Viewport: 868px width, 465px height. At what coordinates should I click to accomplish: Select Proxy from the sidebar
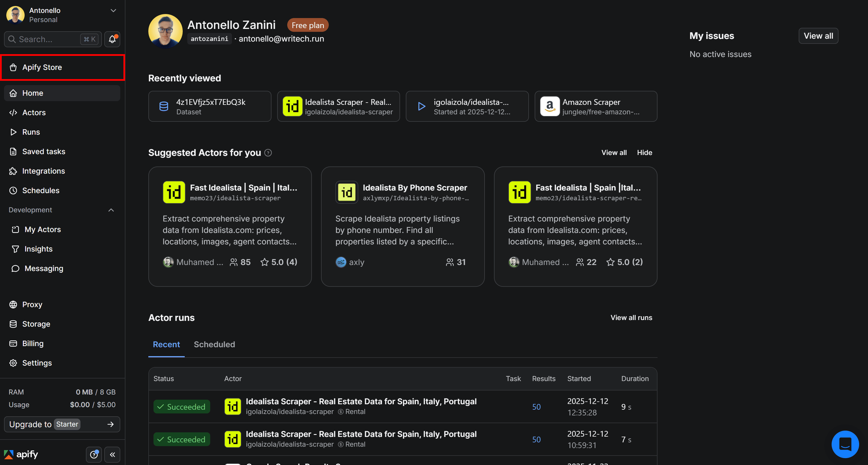coord(32,304)
